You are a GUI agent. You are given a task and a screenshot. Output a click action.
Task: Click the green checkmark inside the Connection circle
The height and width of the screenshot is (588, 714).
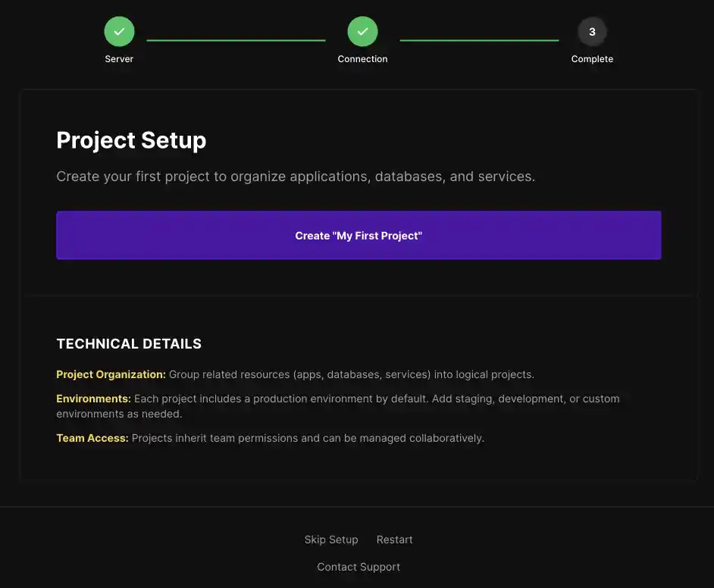(x=362, y=31)
